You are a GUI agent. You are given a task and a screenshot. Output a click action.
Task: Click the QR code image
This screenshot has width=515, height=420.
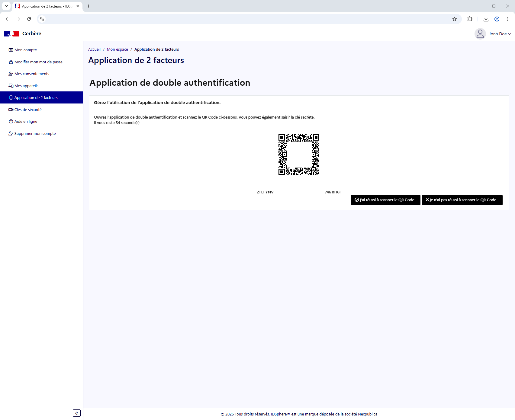click(299, 155)
